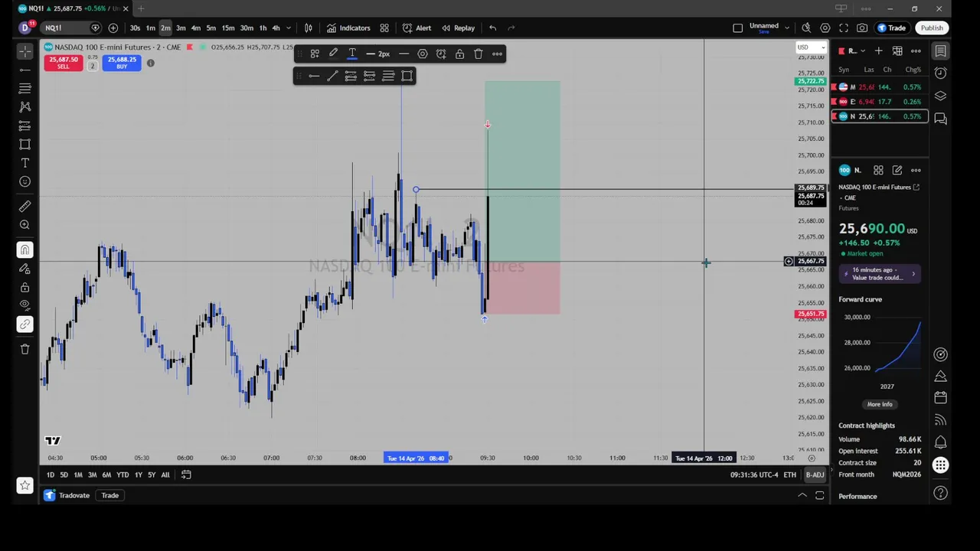The image size is (980, 551).
Task: Open go to date calendar icon
Action: (185, 475)
